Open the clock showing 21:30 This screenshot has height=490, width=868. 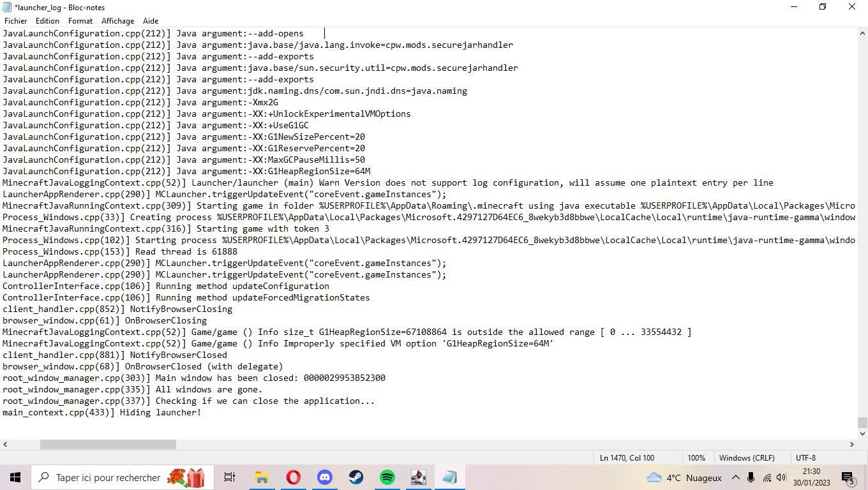point(811,477)
